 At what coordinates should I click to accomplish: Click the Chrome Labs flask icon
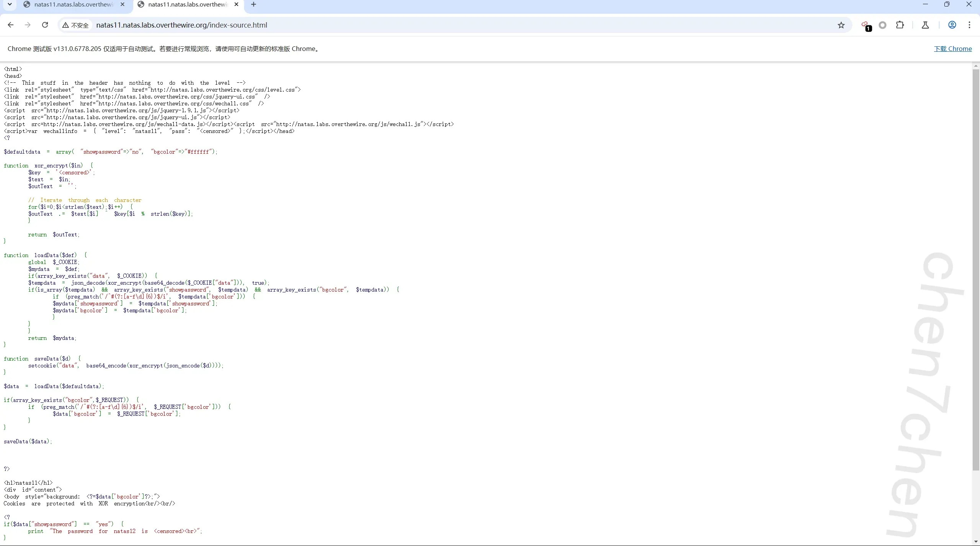925,25
